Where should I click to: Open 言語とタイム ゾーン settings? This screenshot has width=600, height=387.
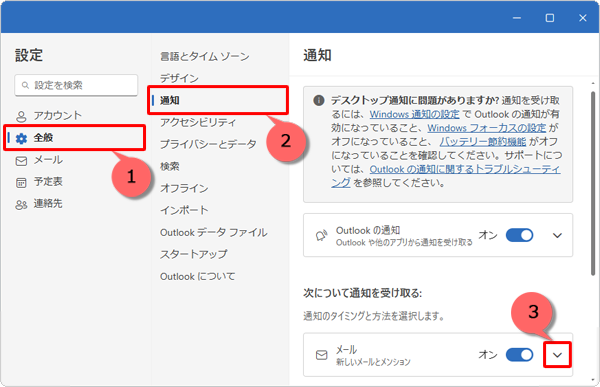point(205,57)
